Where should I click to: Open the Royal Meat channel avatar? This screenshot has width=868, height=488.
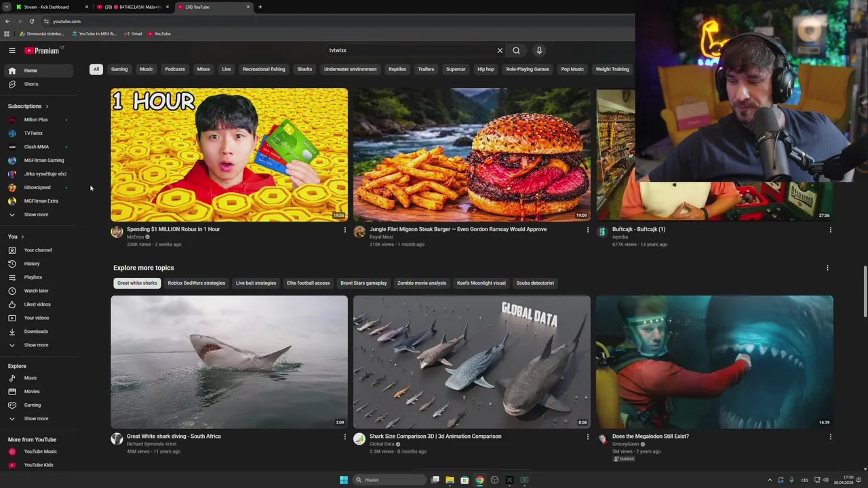point(359,232)
